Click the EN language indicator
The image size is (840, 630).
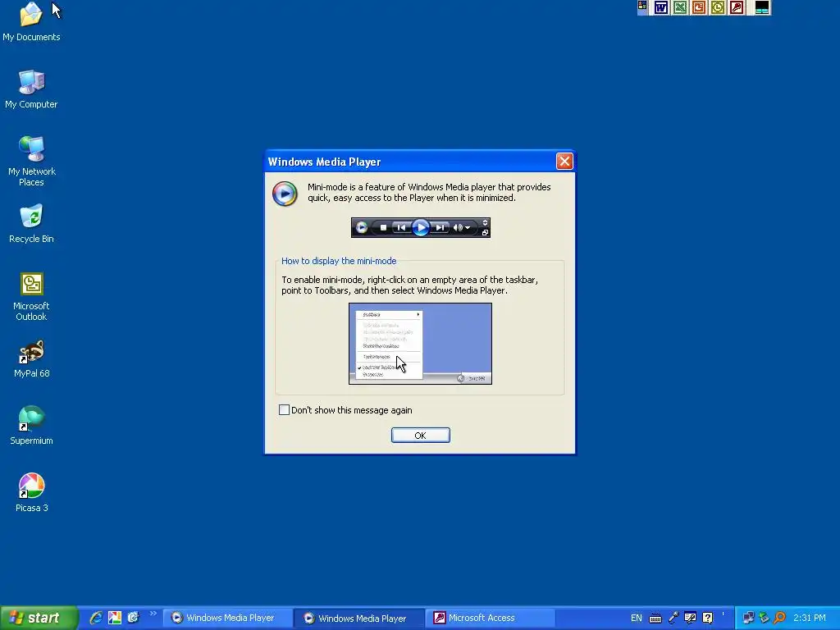click(x=636, y=618)
